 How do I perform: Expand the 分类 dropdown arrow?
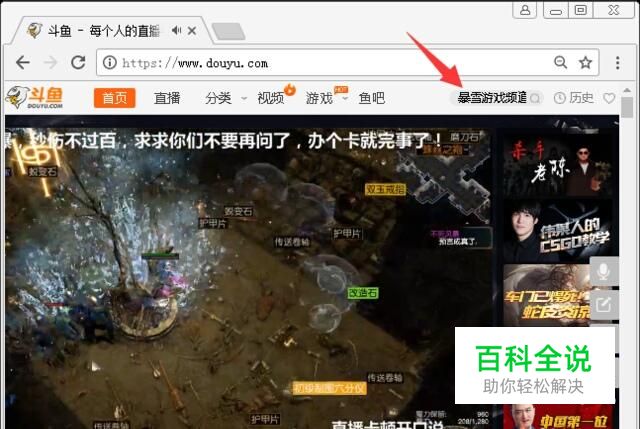[244, 98]
